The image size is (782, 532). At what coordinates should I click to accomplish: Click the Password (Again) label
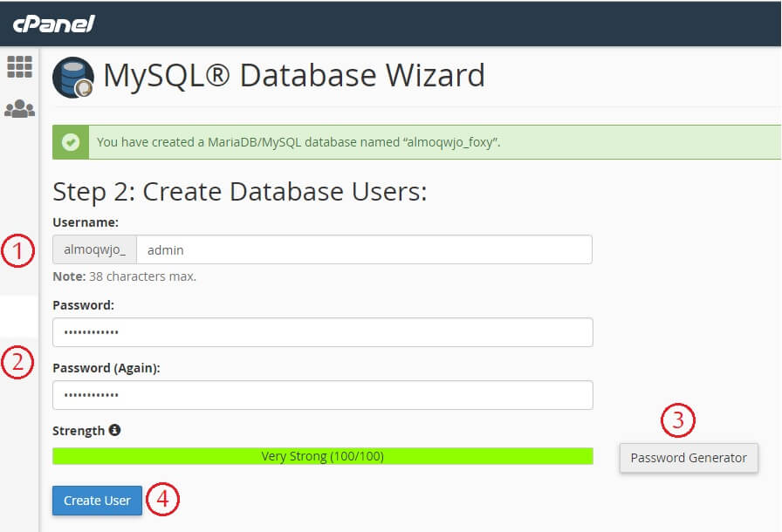pyautogui.click(x=106, y=368)
